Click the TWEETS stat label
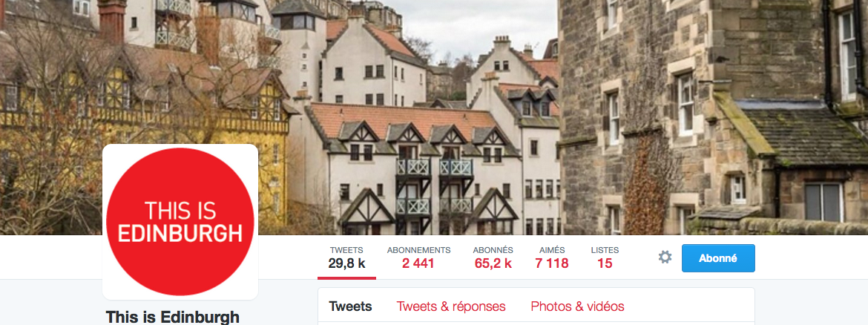The width and height of the screenshot is (868, 325). click(x=346, y=250)
